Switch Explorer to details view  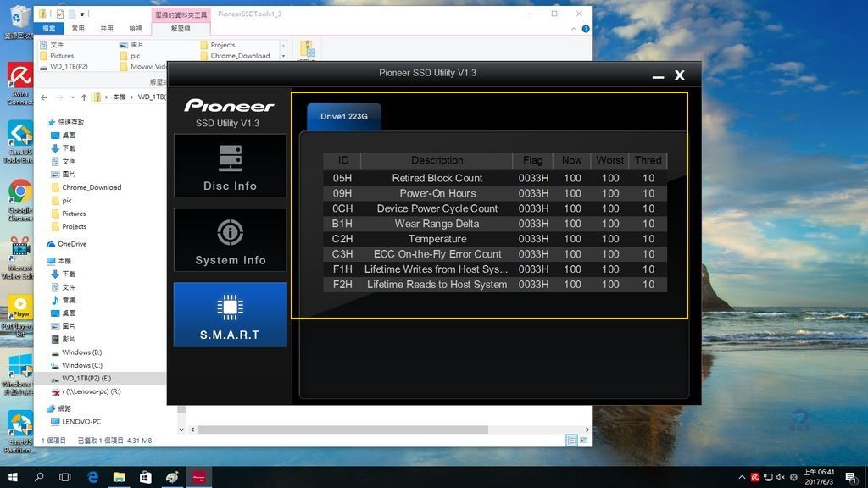point(572,440)
